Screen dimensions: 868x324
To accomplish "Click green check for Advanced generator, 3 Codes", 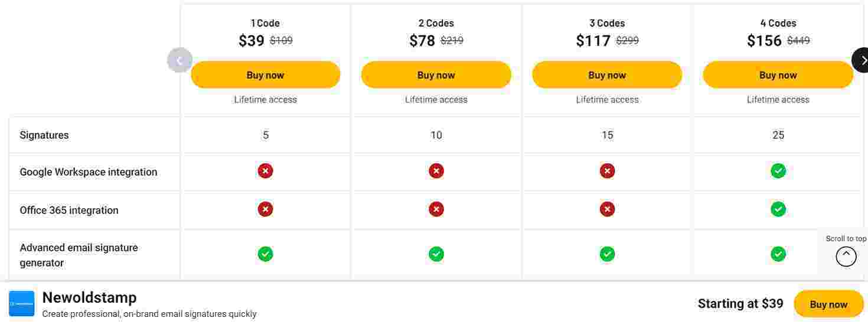I will tap(607, 254).
